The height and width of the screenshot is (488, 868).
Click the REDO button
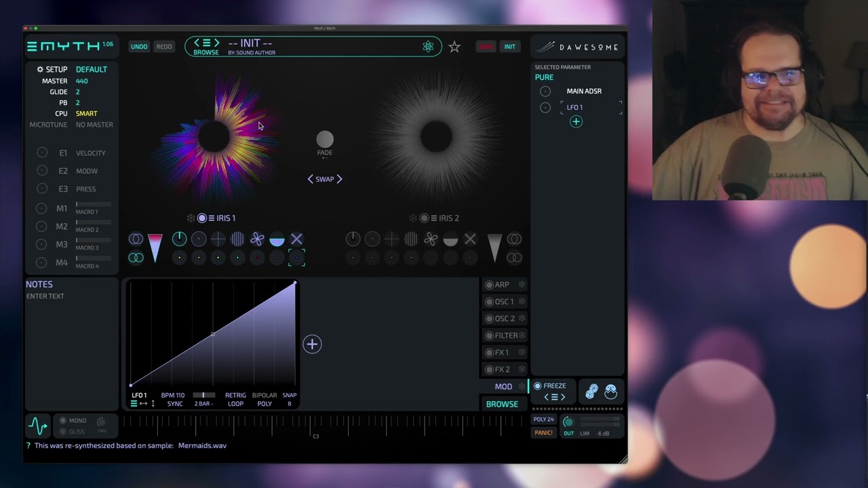click(164, 47)
